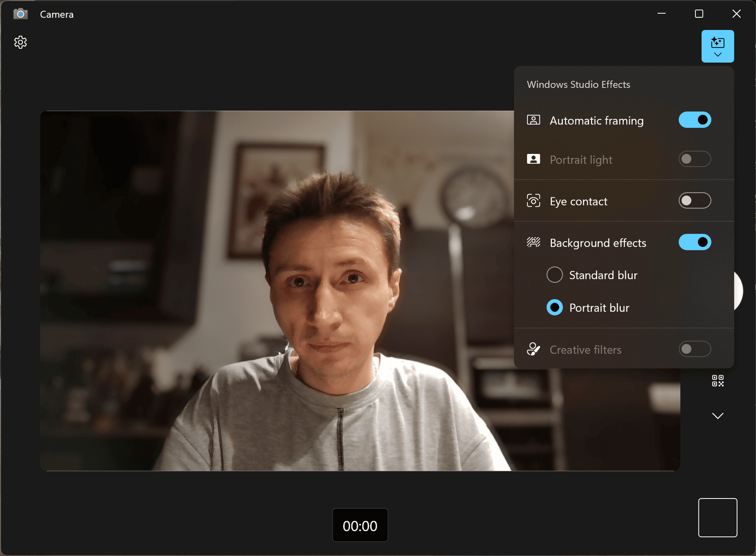Click the Windows Studio Effects heading
756x556 pixels.
tap(578, 84)
